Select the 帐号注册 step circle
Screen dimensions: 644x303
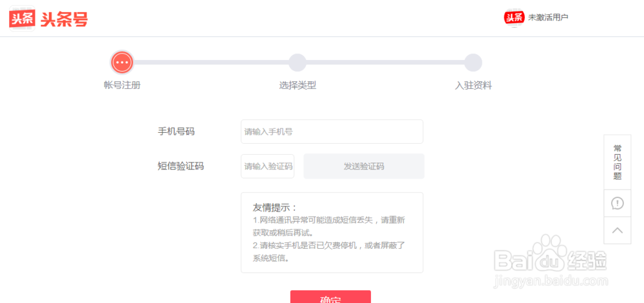pyautogui.click(x=122, y=63)
